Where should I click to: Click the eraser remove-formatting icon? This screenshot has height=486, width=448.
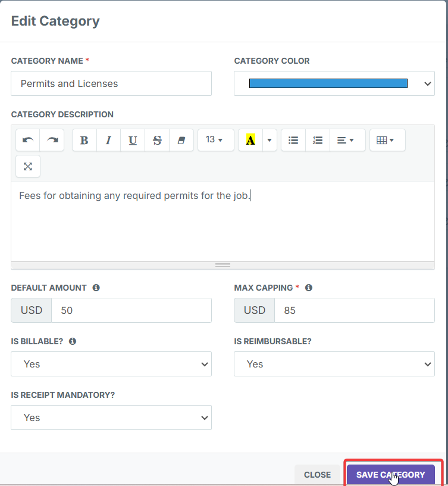click(181, 140)
